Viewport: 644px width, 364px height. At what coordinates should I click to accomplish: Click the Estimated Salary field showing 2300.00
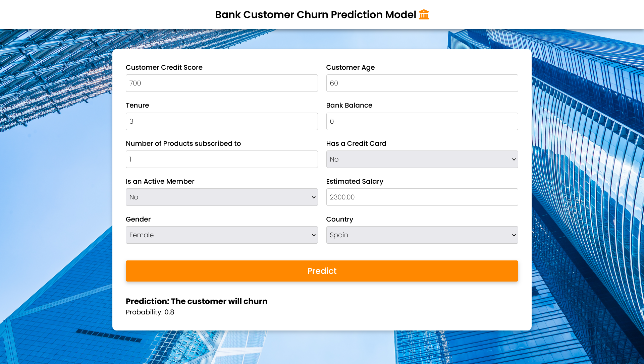pos(422,197)
